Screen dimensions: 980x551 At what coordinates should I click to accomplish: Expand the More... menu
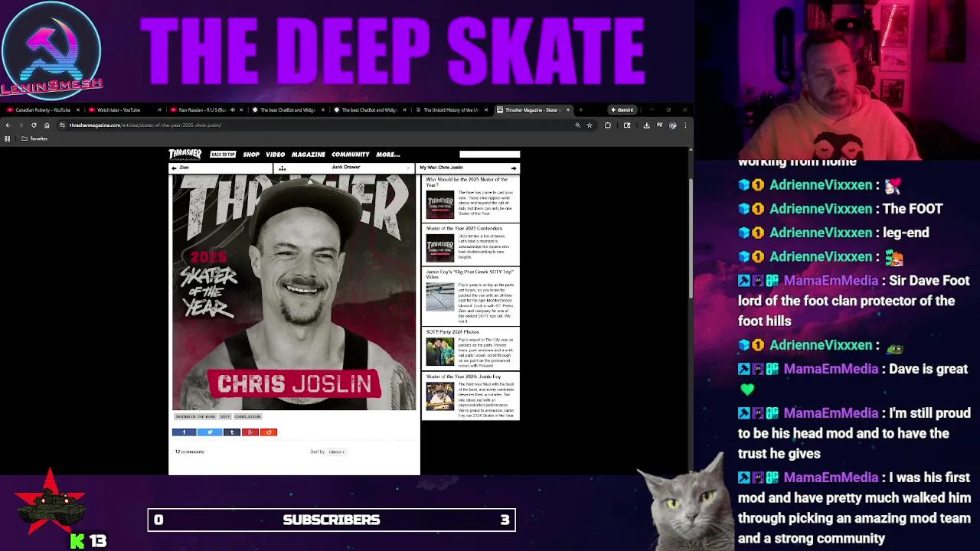pos(388,155)
